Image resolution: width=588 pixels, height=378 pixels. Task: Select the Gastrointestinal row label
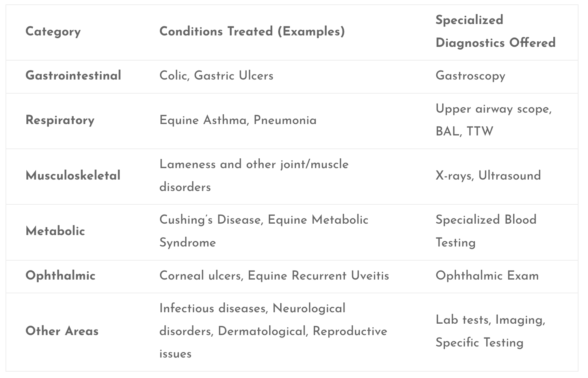click(73, 76)
